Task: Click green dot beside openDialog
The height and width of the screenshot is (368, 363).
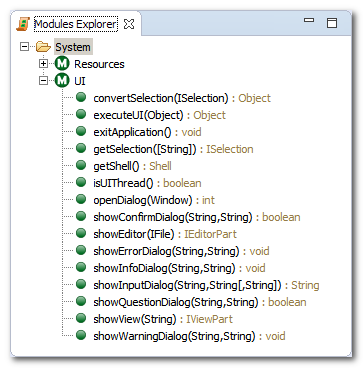Action: [81, 199]
